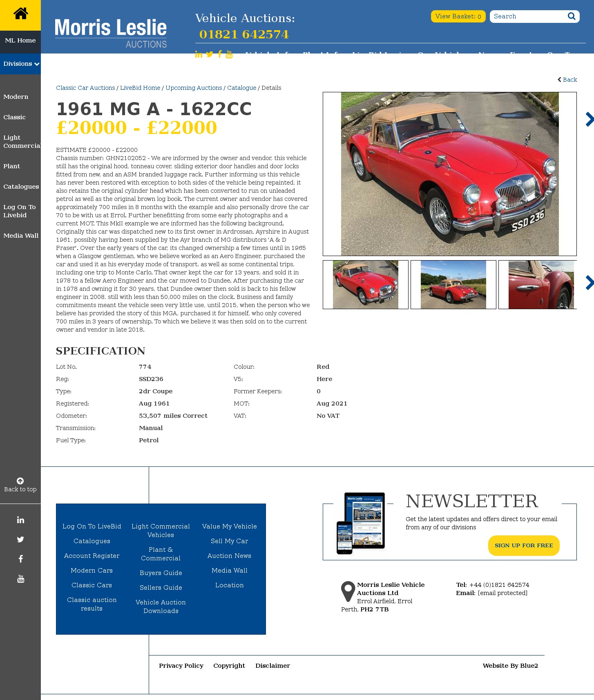
Task: Open Media Wall in sidebar
Action: click(21, 236)
